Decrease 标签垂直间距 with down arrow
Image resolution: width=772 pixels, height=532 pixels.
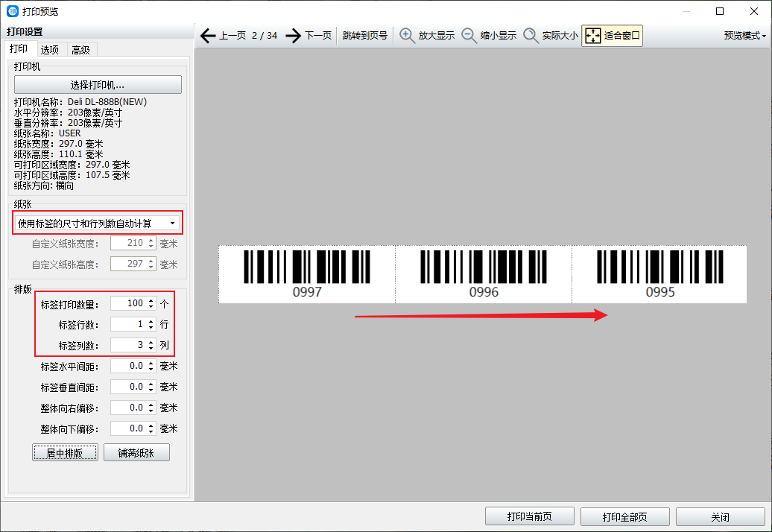[x=151, y=390]
